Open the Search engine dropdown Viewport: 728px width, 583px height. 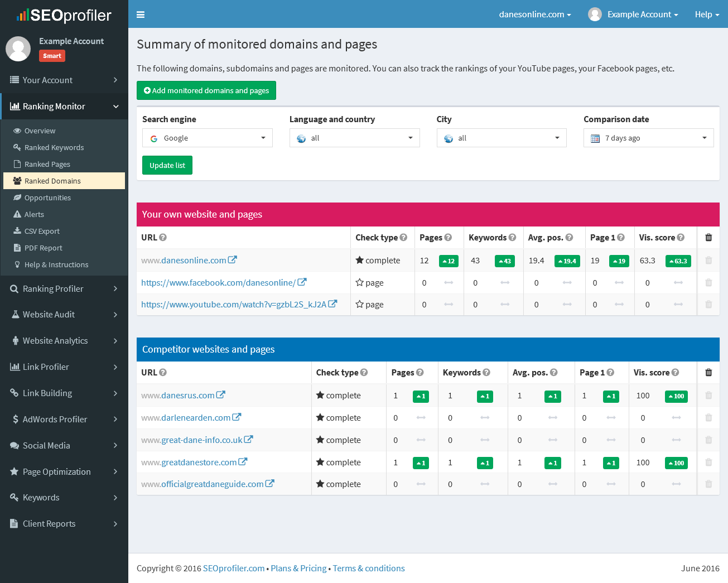point(207,138)
